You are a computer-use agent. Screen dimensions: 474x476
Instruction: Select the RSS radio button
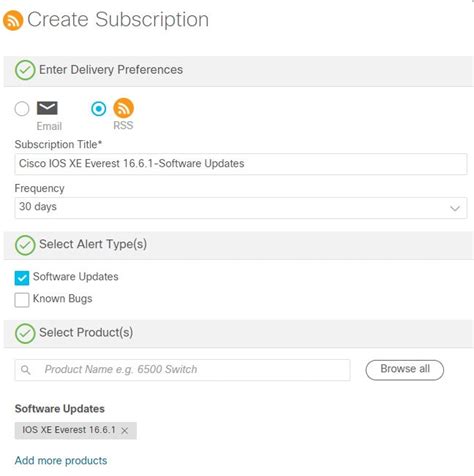tap(99, 109)
